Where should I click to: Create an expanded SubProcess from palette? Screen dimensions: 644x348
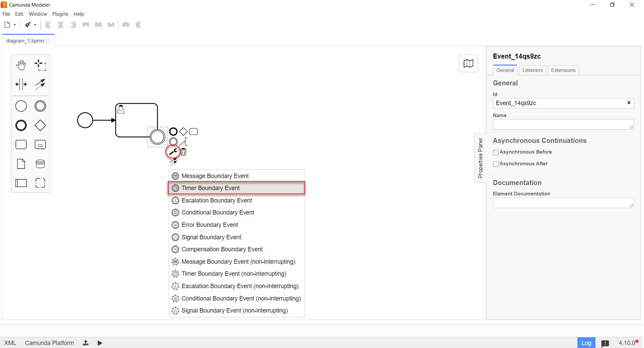(x=40, y=145)
